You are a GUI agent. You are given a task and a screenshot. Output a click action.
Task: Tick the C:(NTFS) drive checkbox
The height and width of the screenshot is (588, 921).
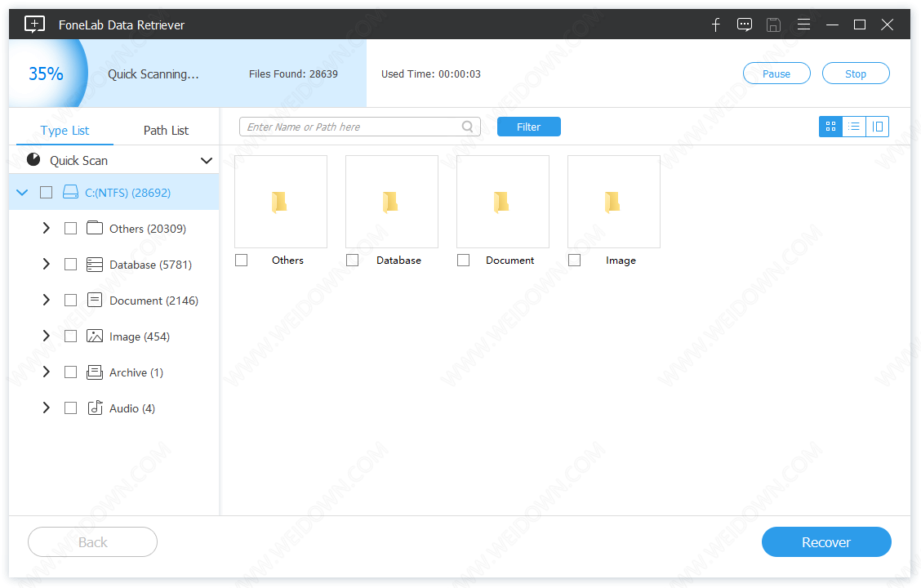(x=46, y=192)
